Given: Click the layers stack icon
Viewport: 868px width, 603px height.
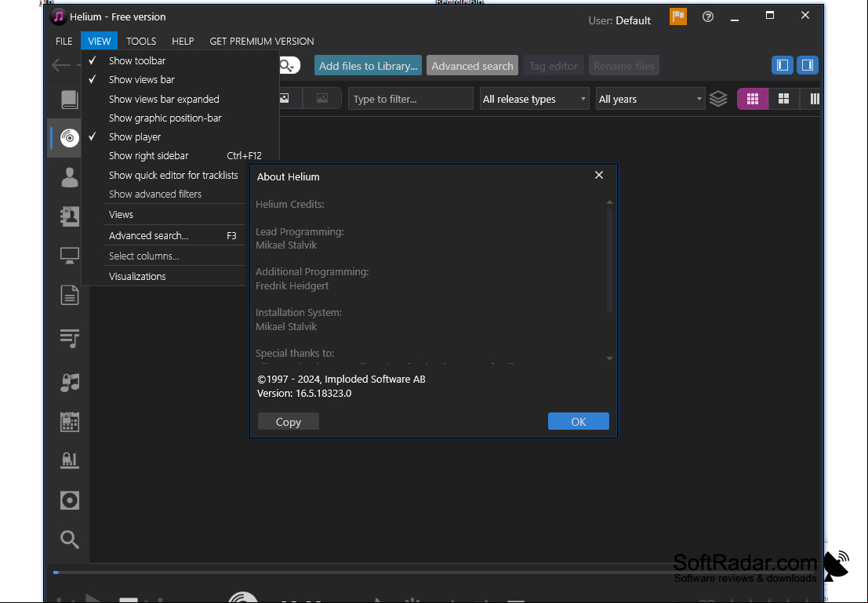Looking at the screenshot, I should [718, 99].
